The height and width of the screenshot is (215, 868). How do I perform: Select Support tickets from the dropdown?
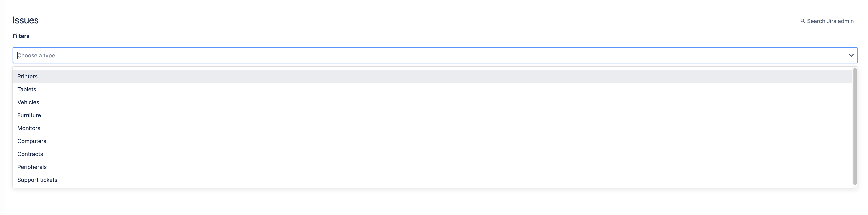432,180
